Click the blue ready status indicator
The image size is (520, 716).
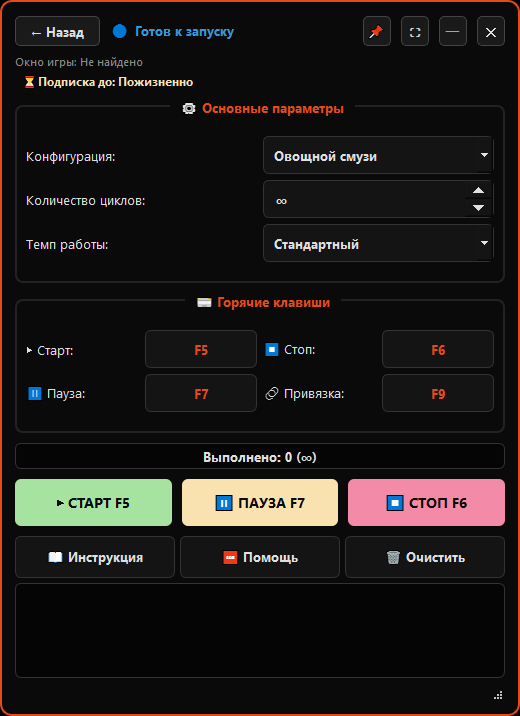[x=120, y=32]
